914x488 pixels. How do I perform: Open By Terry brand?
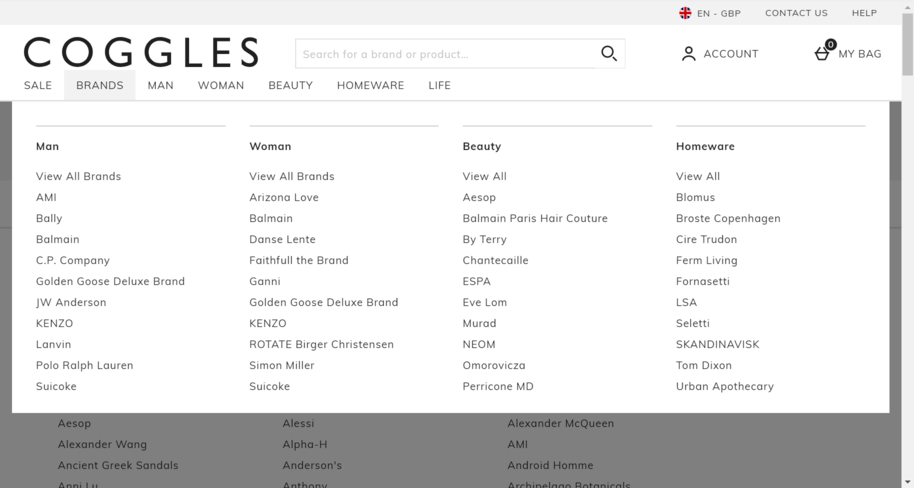coord(484,239)
